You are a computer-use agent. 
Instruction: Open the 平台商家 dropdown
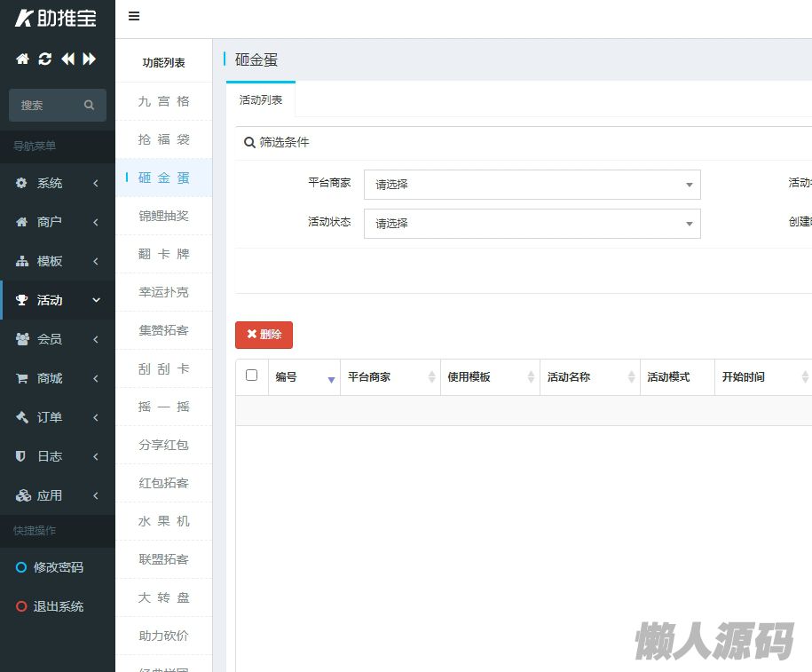click(532, 185)
